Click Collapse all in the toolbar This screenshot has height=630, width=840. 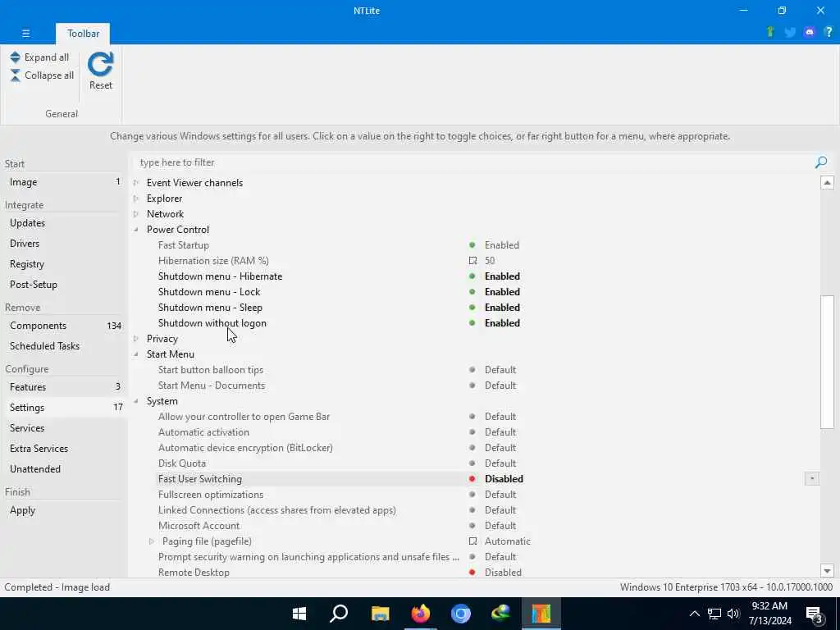click(42, 75)
